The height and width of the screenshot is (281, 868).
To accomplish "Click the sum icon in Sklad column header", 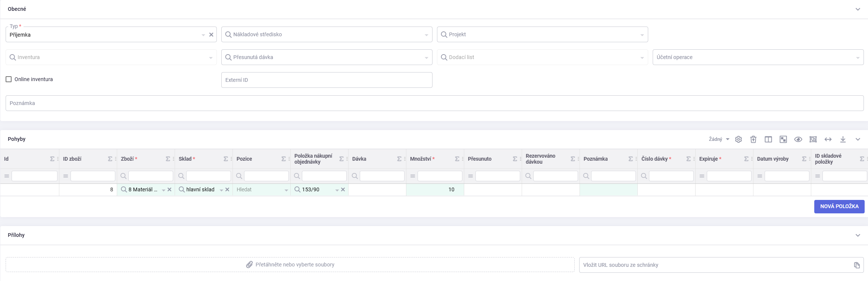I will pos(226,159).
